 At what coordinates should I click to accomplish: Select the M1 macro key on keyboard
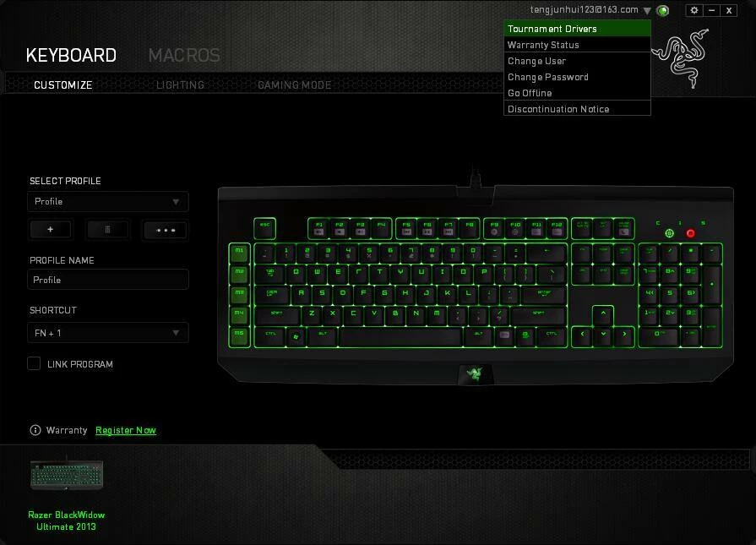coord(239,253)
